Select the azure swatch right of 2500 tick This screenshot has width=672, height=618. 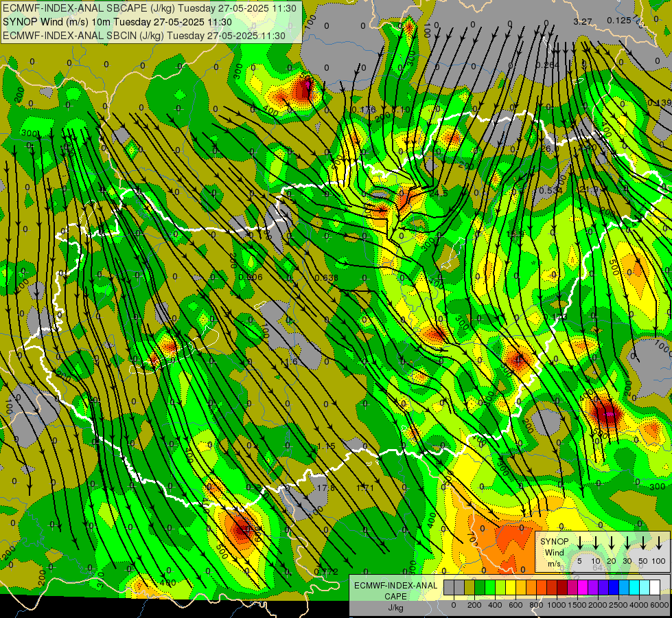coord(625,588)
